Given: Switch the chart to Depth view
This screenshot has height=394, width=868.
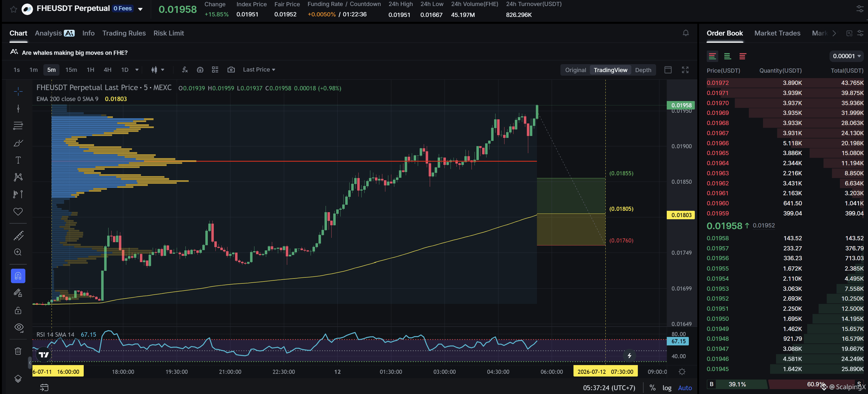Looking at the screenshot, I should (x=643, y=70).
